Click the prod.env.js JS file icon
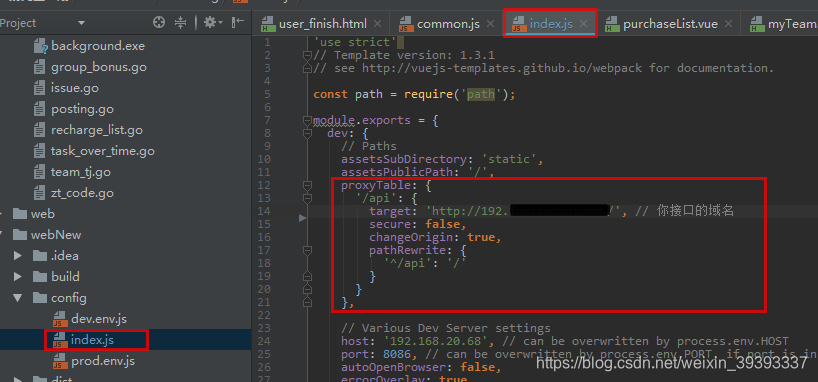Screen dimensions: 818x382 61,361
